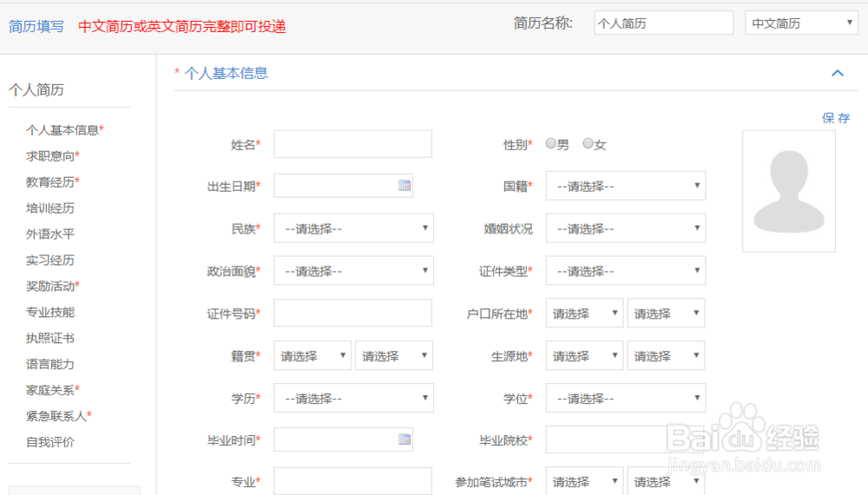Collapse the 个人基本信息 section chevron
The width and height of the screenshot is (868, 495).
[838, 73]
